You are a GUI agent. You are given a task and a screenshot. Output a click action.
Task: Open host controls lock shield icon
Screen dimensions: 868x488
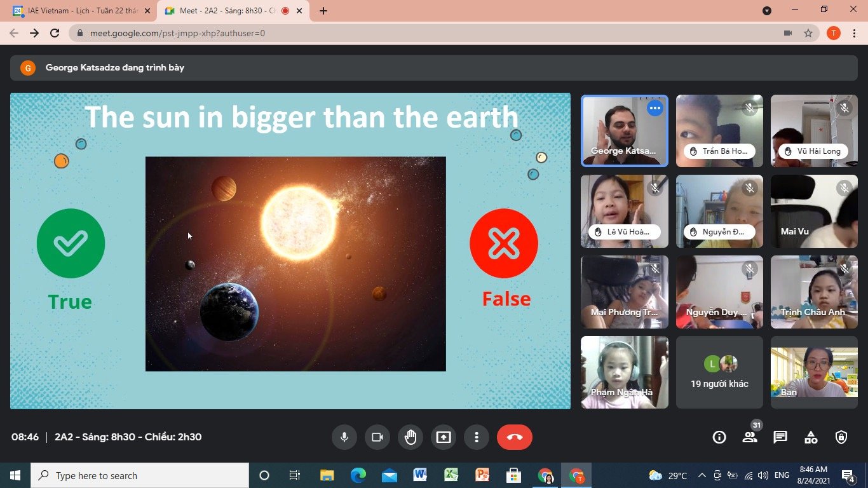(x=841, y=437)
